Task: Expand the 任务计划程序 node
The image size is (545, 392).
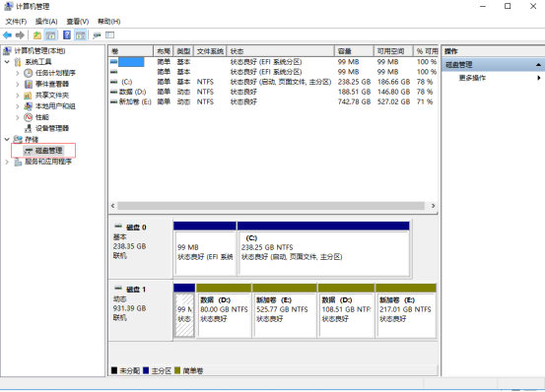Action: coord(18,73)
